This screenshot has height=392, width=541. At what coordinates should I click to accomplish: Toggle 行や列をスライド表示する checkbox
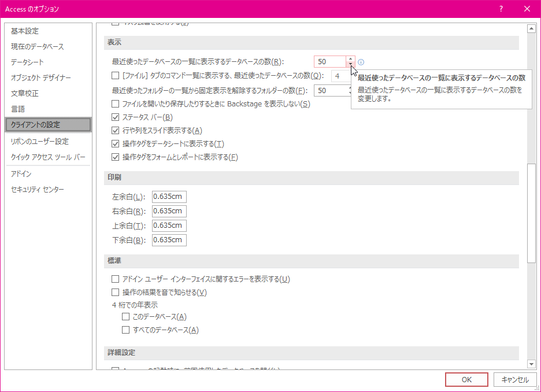[115, 131]
